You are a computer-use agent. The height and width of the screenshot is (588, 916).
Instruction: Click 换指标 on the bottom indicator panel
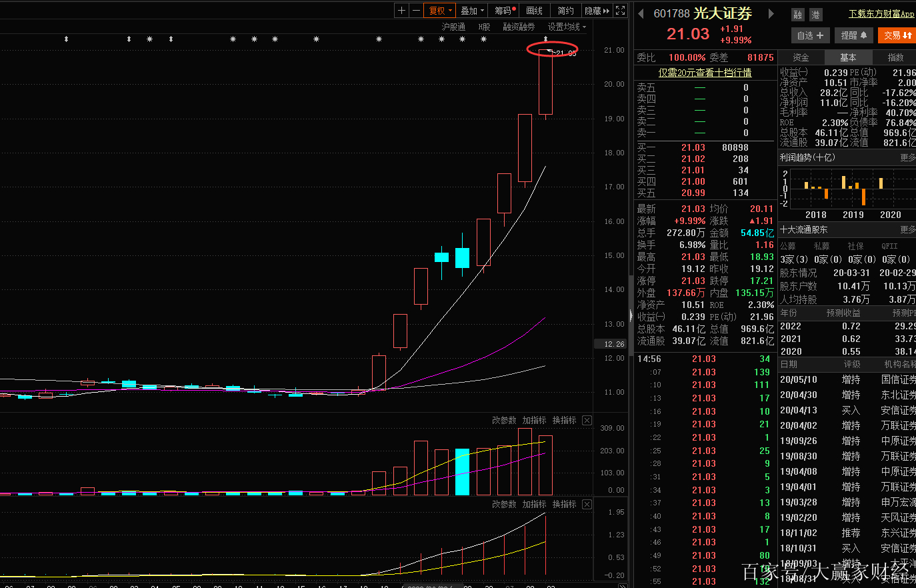click(564, 504)
